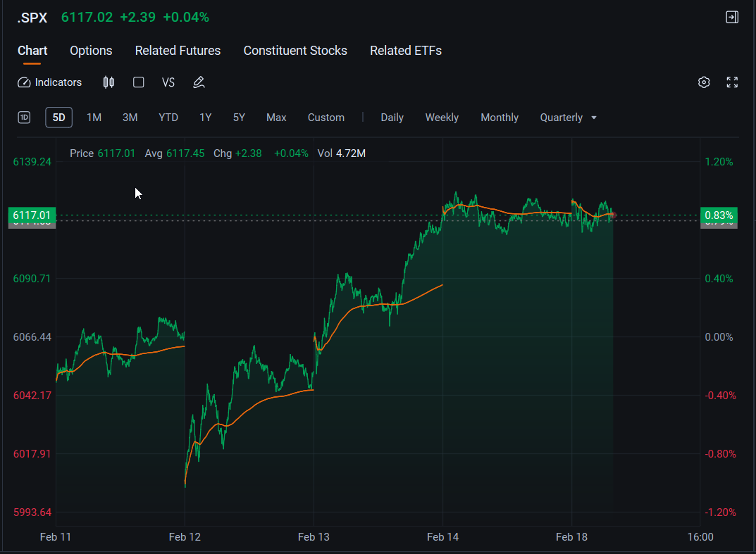Collapse panel with top-right arrow icon
The height and width of the screenshot is (554, 756).
[x=732, y=18]
